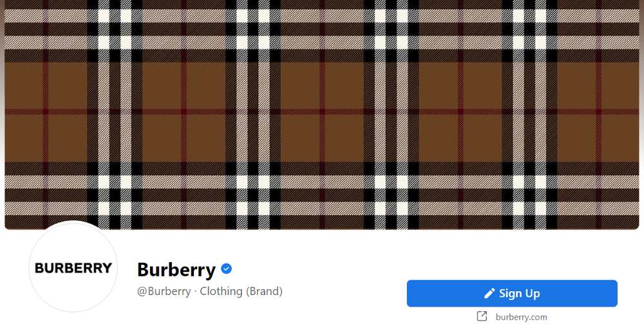Image resolution: width=644 pixels, height=324 pixels.
Task: Click the white ring border of the avatar
Action: [73, 224]
